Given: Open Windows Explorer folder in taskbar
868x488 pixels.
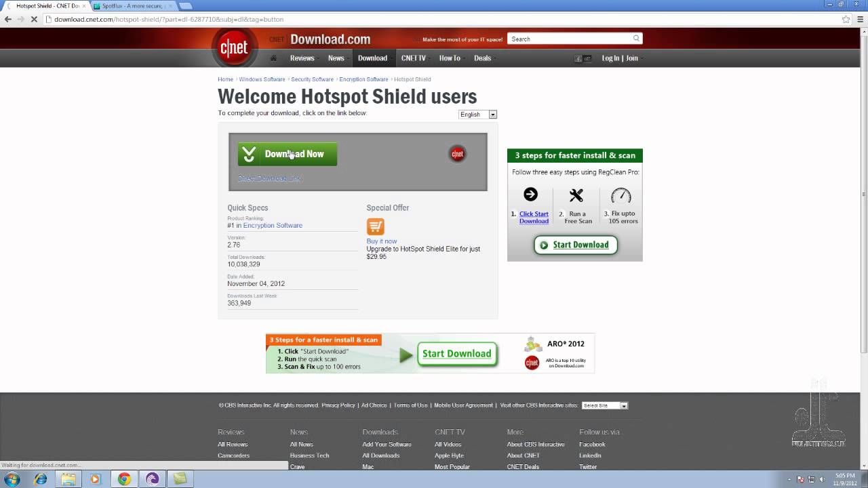Looking at the screenshot, I should click(x=68, y=479).
